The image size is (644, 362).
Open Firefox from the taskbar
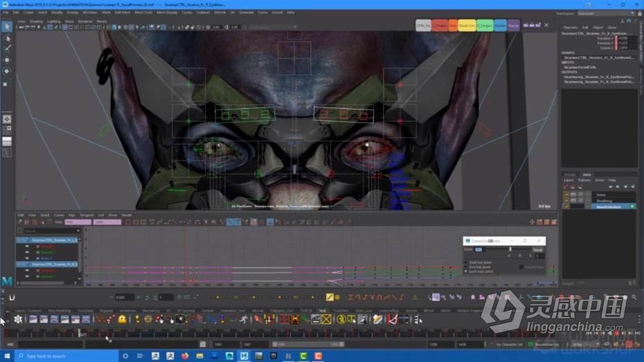tap(185, 356)
